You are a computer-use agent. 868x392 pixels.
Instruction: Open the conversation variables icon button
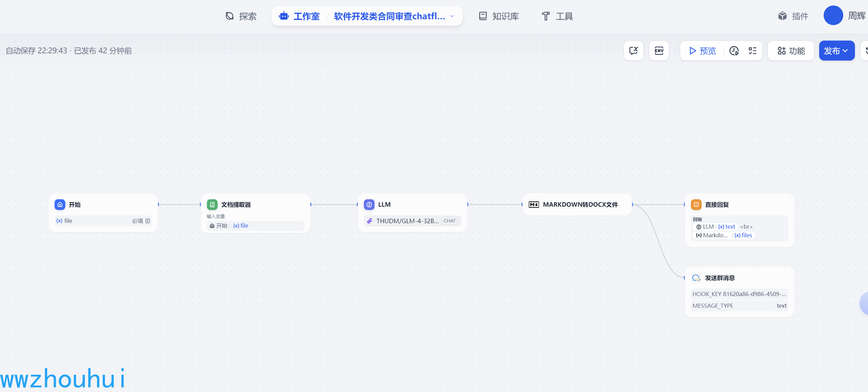[633, 51]
